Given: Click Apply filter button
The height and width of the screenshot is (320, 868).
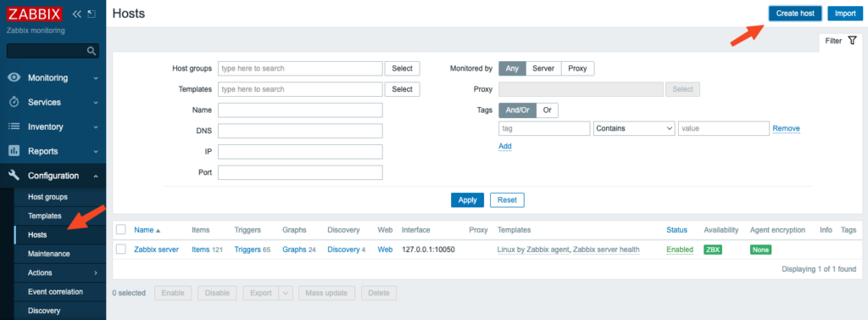Looking at the screenshot, I should point(467,200).
